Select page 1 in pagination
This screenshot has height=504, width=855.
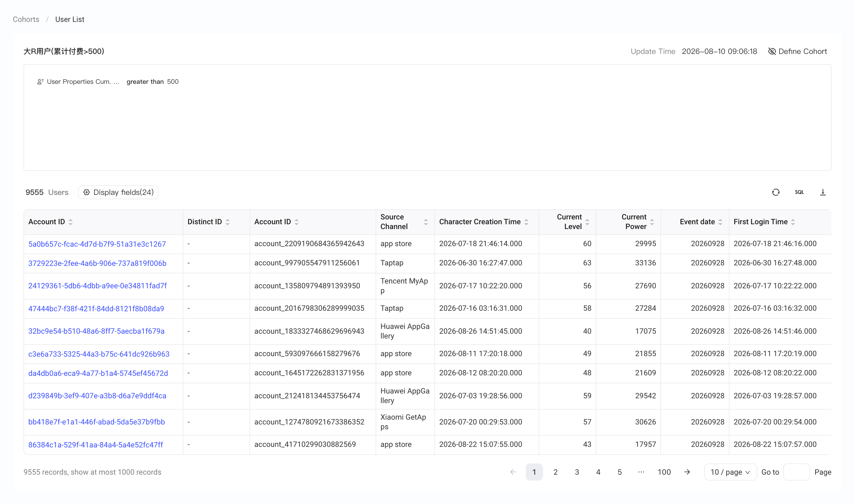(534, 472)
